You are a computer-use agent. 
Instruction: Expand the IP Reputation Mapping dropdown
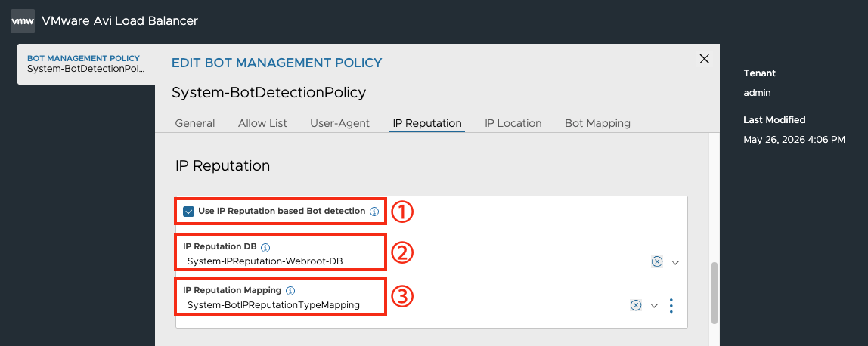pos(654,306)
